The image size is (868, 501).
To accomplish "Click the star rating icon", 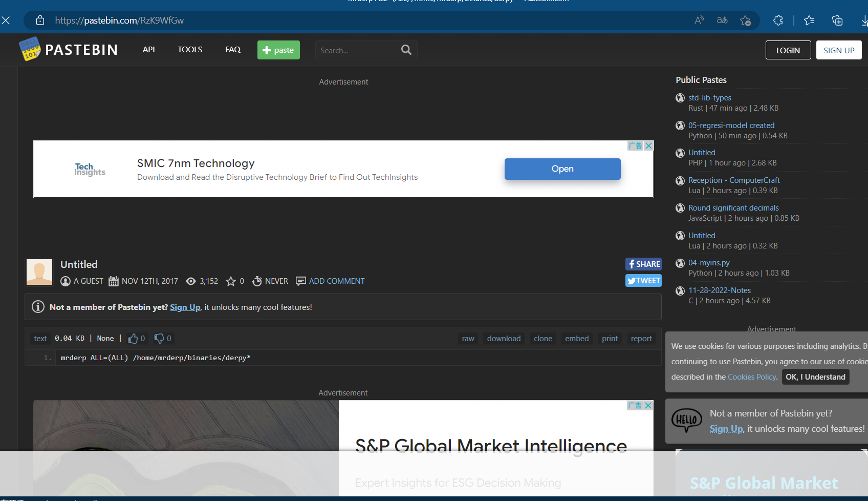I will point(231,281).
